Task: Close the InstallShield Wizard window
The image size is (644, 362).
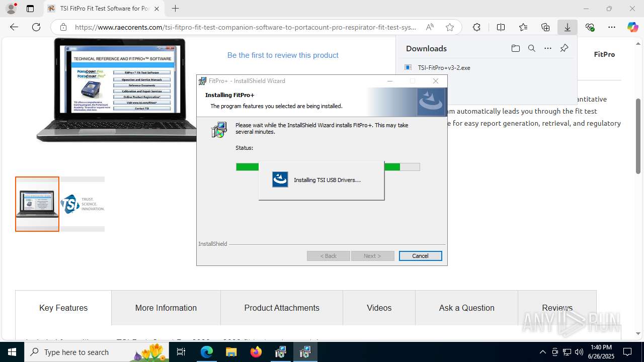Action: [x=436, y=81]
